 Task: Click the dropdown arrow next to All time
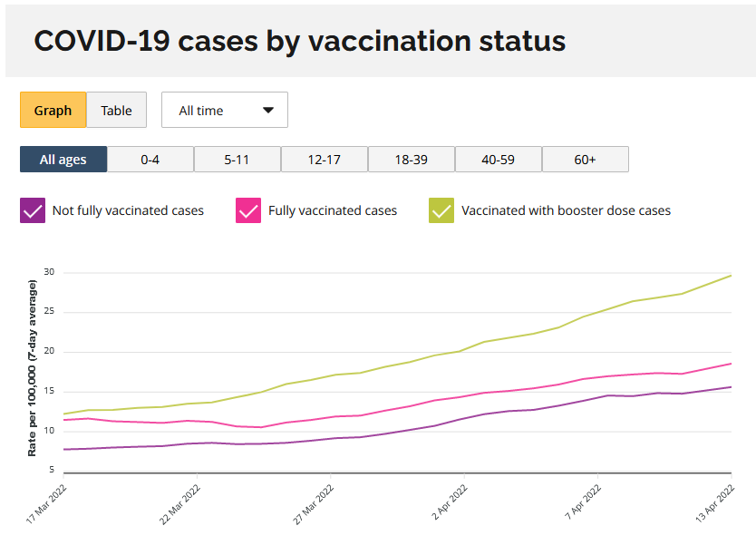[268, 110]
